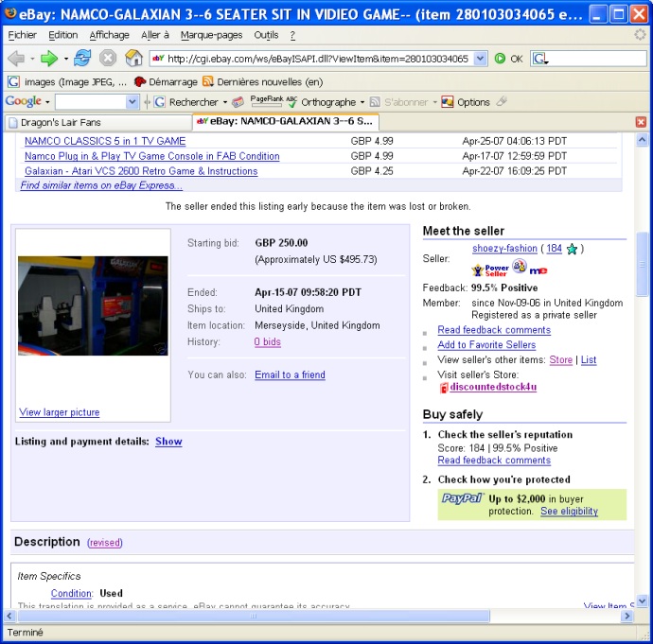Open Galaxian Atari VCS 2600 listing link
This screenshot has height=644, width=653.
click(x=141, y=171)
